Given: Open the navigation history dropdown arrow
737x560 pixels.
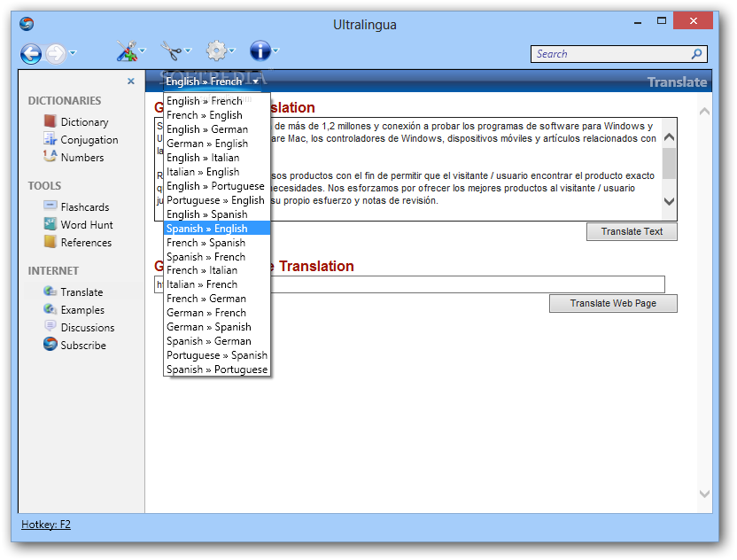Looking at the screenshot, I should pyautogui.click(x=73, y=52).
